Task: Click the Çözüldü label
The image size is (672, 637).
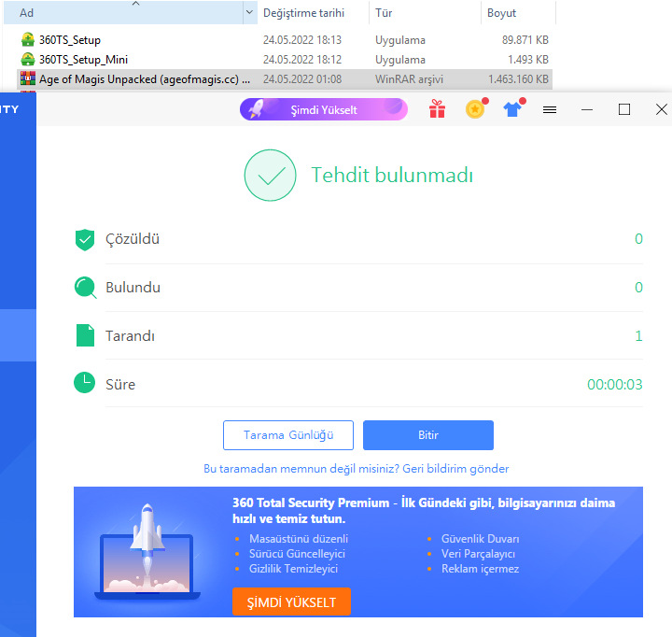Action: coord(133,239)
